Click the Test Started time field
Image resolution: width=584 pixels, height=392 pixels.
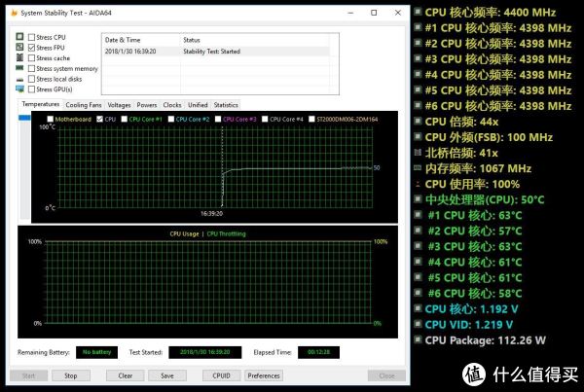(x=204, y=352)
